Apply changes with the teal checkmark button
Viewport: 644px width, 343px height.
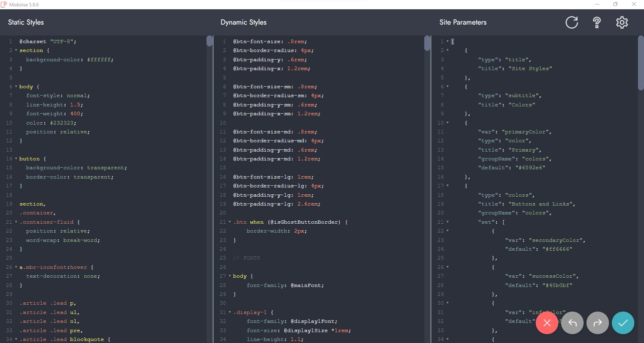coord(623,323)
